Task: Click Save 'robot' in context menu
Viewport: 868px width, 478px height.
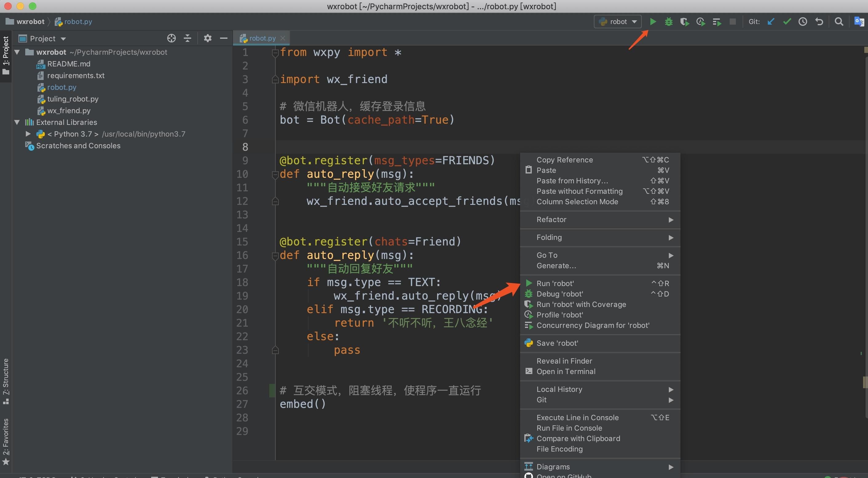Action: 557,343
